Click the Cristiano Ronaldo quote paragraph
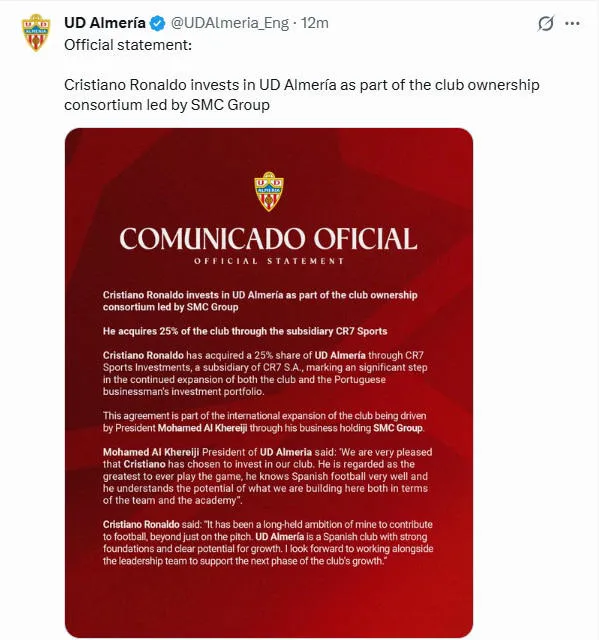599x640 pixels. click(x=268, y=542)
